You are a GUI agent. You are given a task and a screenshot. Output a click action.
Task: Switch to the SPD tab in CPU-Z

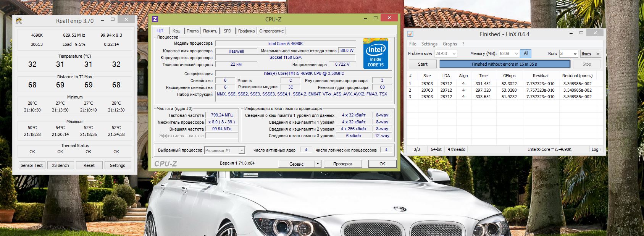click(228, 31)
